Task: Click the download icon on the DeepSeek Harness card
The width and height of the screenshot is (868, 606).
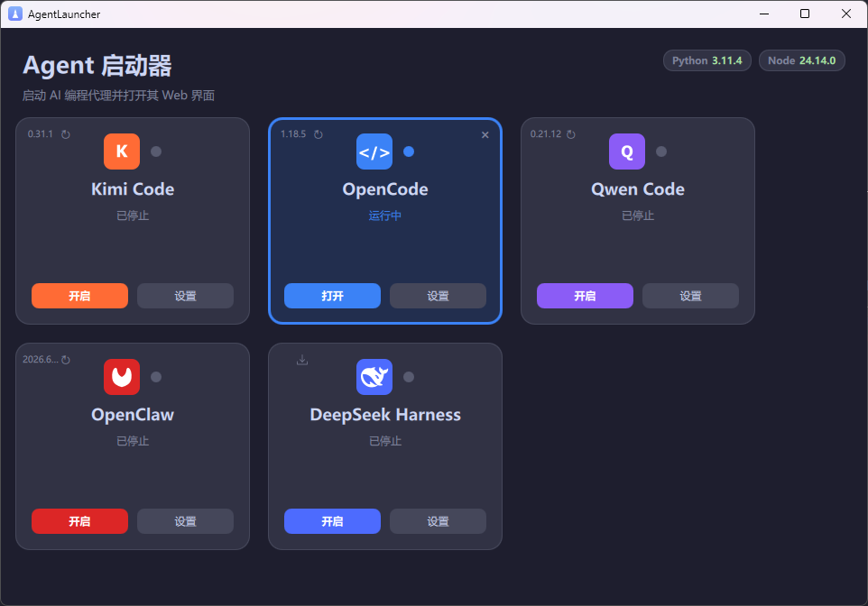Action: pyautogui.click(x=302, y=360)
